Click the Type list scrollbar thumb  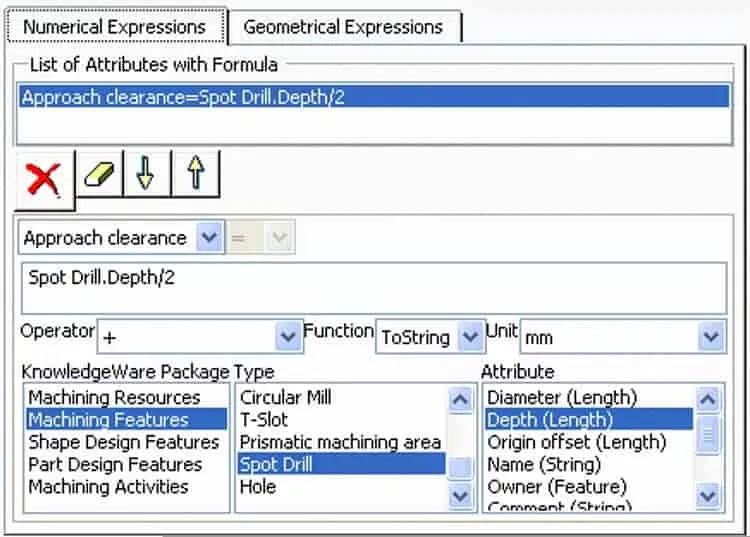(x=461, y=467)
